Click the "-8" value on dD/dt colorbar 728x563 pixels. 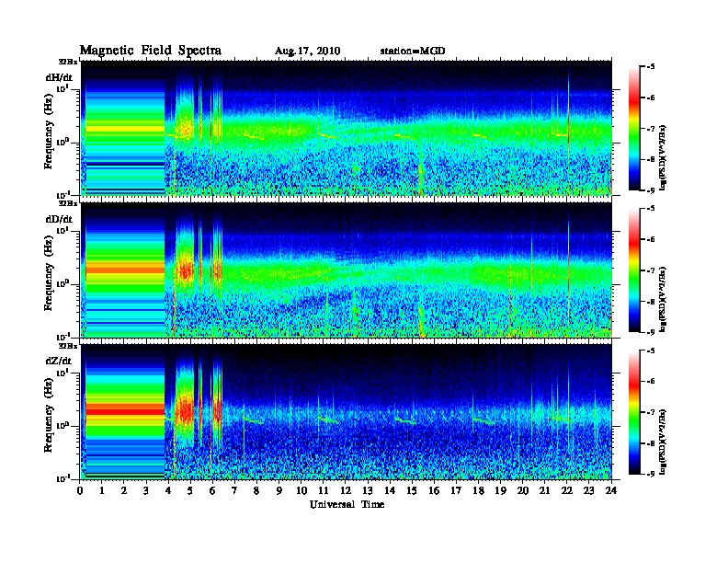click(x=651, y=302)
